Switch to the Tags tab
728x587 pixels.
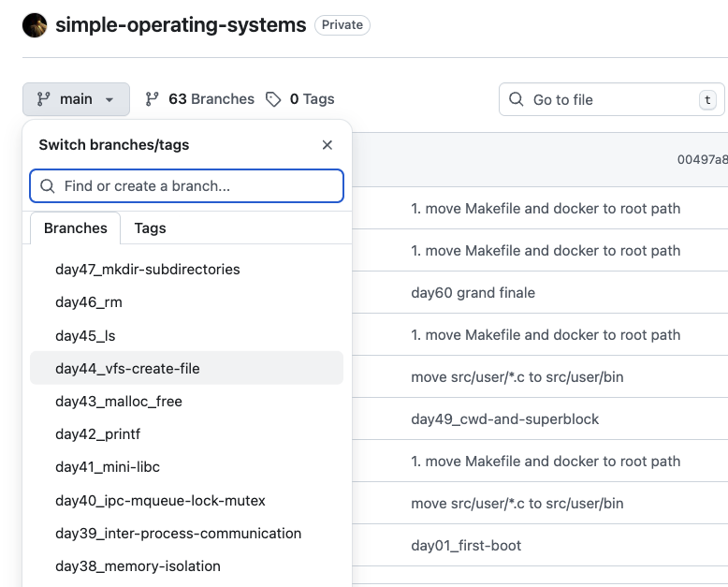[150, 227]
